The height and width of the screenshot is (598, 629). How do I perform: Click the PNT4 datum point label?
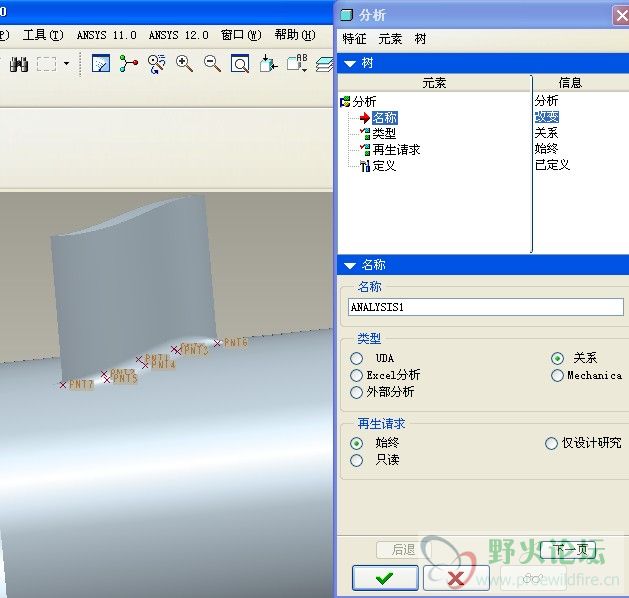coord(163,364)
